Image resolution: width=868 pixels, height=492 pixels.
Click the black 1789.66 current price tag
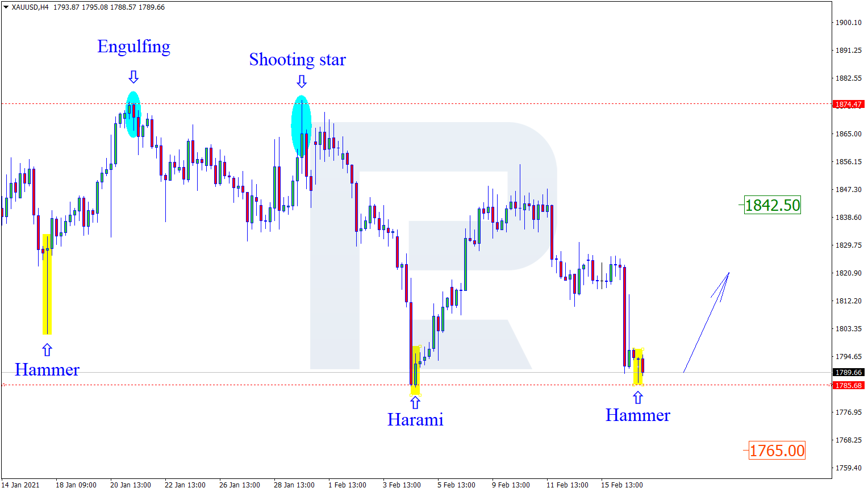point(849,373)
